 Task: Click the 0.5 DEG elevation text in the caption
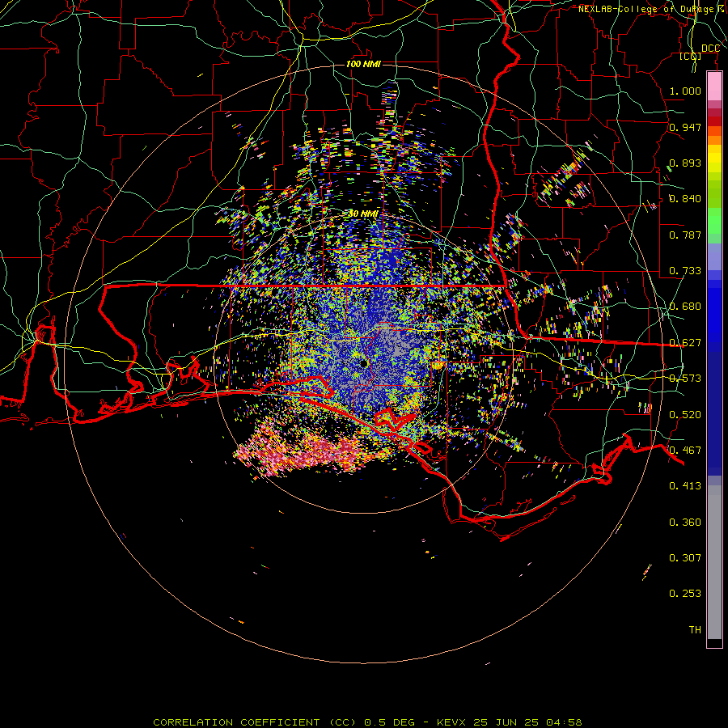pyautogui.click(x=389, y=722)
